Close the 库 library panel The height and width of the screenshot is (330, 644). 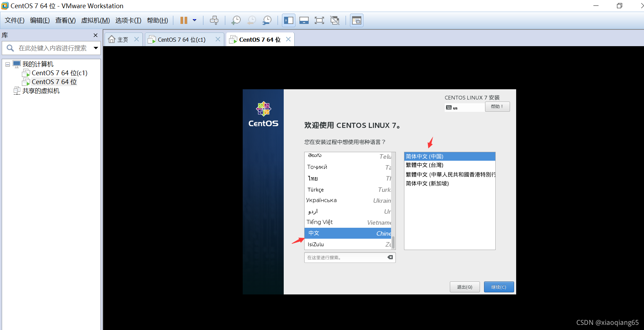click(x=95, y=35)
